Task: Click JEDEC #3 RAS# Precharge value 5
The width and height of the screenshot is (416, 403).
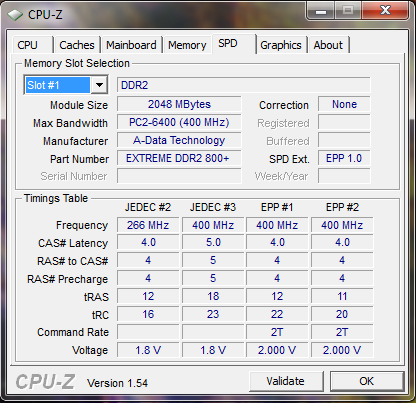Action: pos(213,278)
